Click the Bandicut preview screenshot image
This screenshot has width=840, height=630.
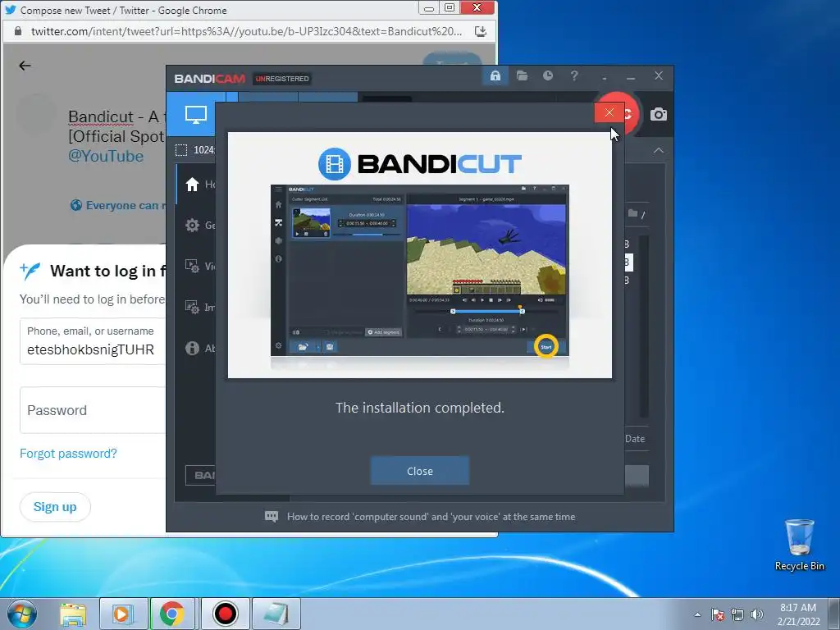(x=419, y=270)
